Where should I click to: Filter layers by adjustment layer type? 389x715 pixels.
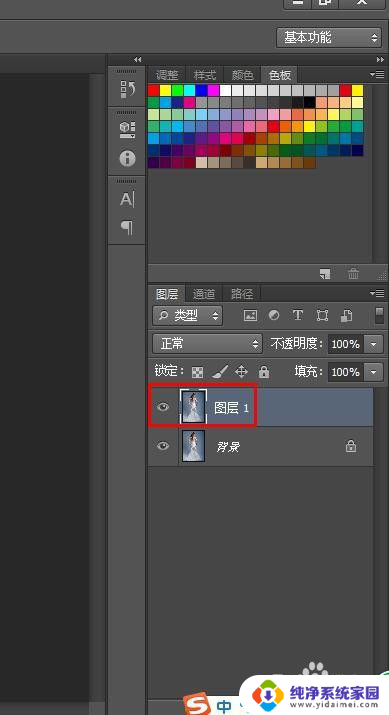point(274,316)
